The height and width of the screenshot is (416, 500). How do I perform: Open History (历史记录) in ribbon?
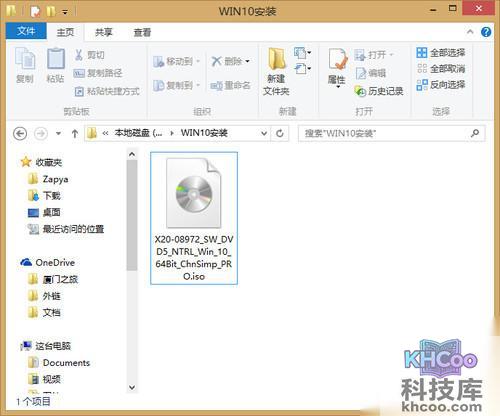379,91
